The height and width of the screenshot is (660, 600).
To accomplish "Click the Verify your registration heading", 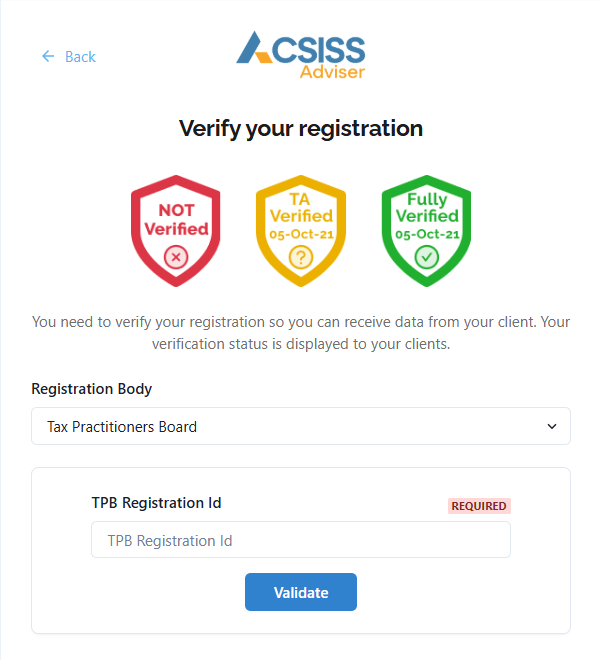I will click(x=301, y=128).
